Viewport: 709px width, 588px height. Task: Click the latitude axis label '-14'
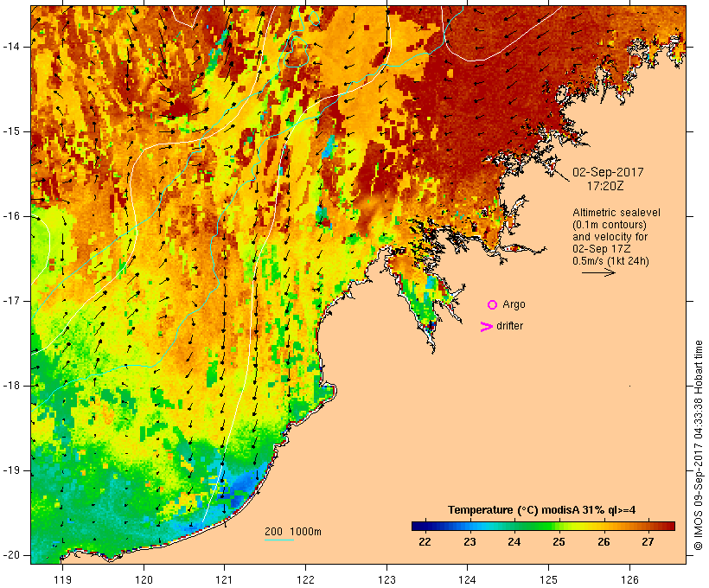11,47
